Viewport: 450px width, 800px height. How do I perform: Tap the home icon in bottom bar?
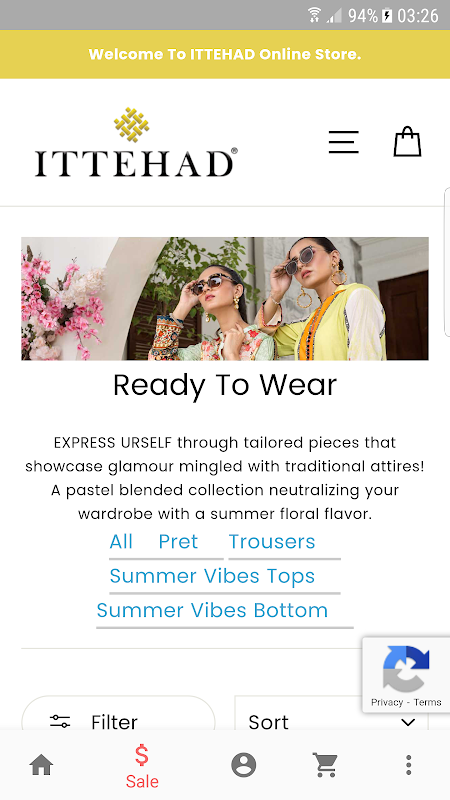pos(41,765)
